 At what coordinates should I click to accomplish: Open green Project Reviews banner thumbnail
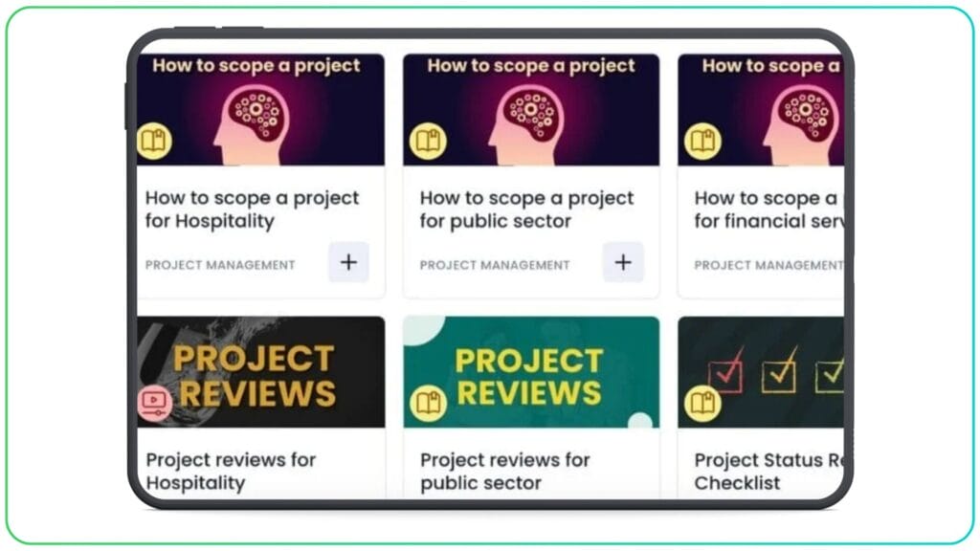click(531, 372)
